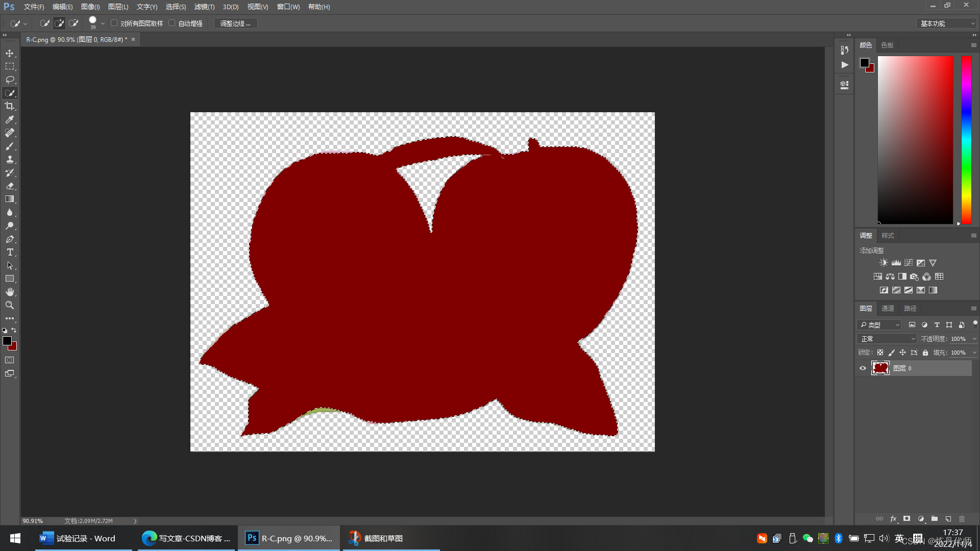Hide layer 0 with eye icon

tap(863, 368)
